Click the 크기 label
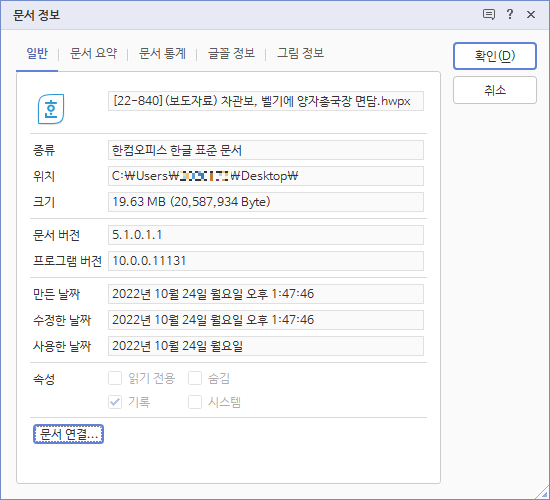 pyautogui.click(x=44, y=202)
